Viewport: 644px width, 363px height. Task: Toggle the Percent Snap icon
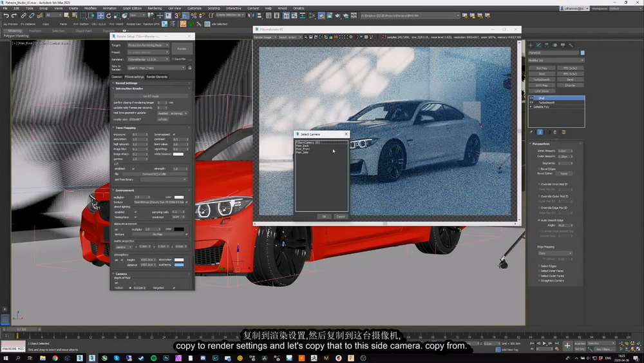[194, 15]
